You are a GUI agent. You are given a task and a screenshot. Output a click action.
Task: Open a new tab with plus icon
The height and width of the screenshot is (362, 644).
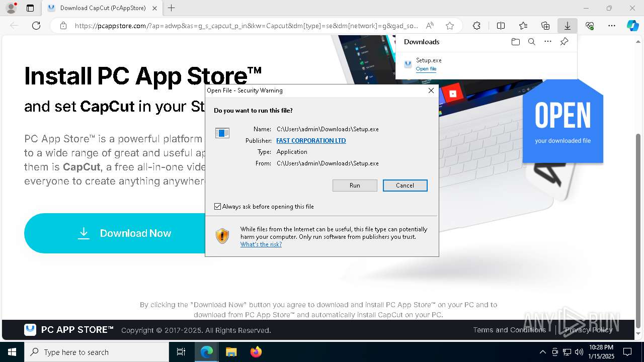pyautogui.click(x=171, y=8)
